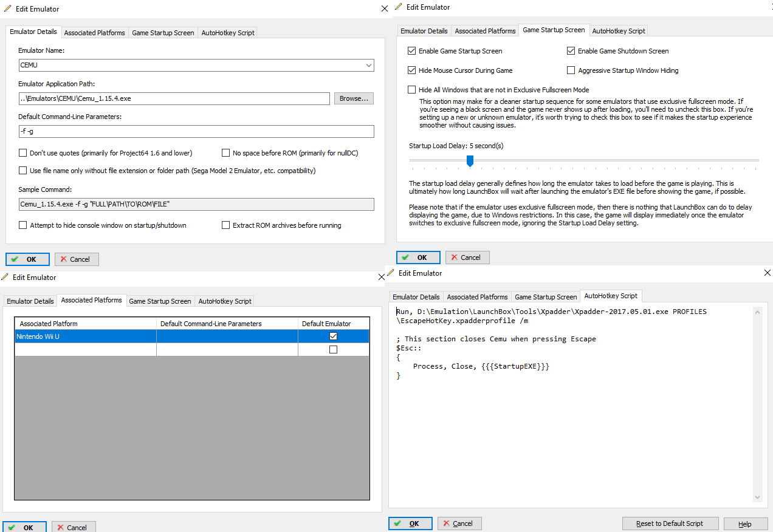Click OK in the AutoHotkey Script window

(410, 523)
